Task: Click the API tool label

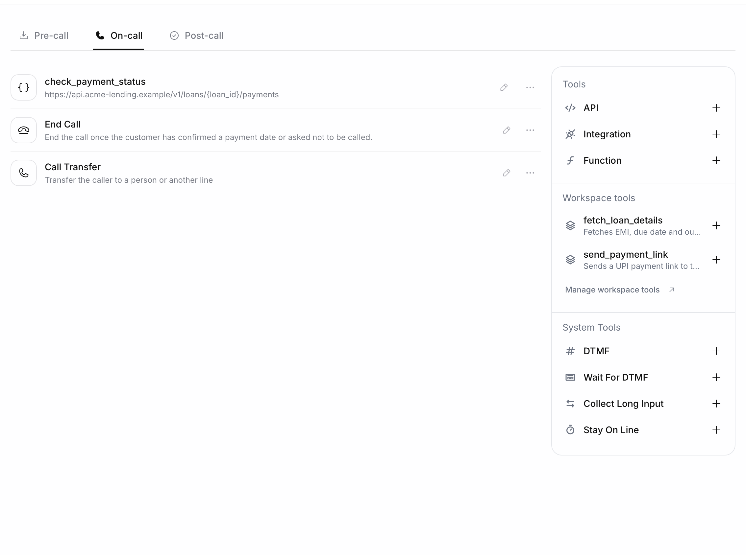Action: [591, 108]
